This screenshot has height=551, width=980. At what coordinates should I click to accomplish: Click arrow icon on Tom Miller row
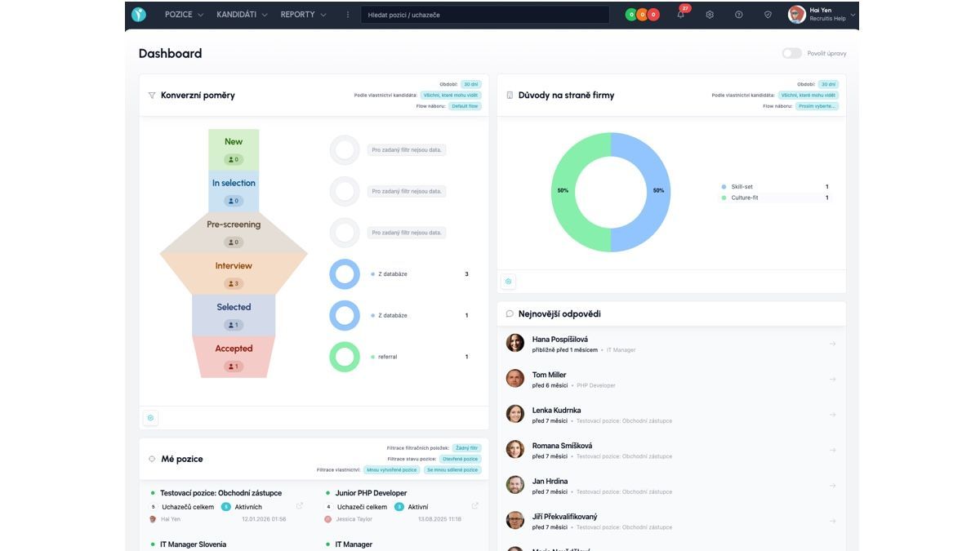tap(832, 380)
